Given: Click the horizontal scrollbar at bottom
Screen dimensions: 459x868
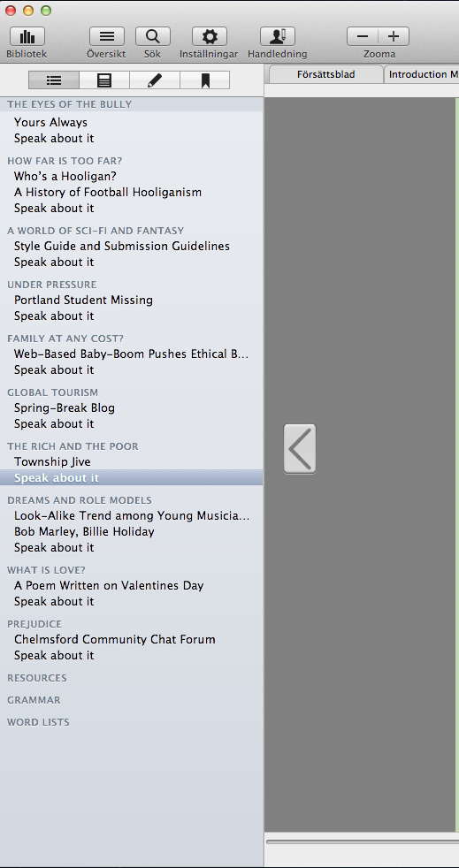Looking at the screenshot, I should 362,842.
